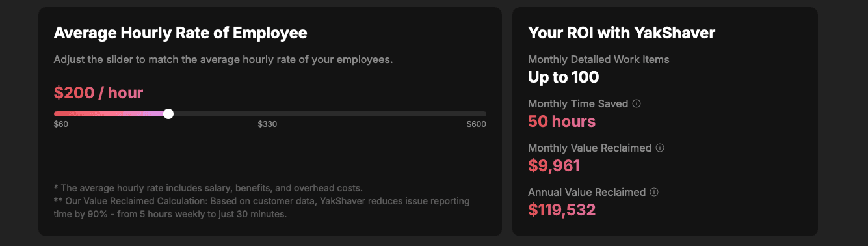Click the Up to 100 work items value
This screenshot has width=868, height=246.
(564, 77)
